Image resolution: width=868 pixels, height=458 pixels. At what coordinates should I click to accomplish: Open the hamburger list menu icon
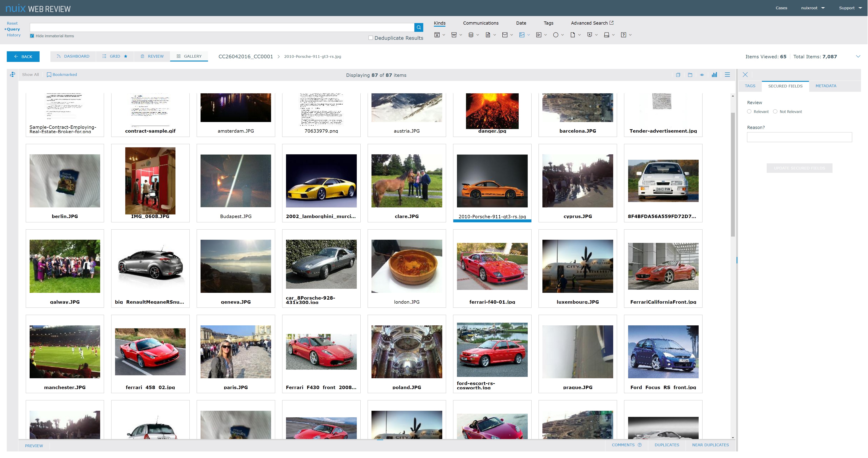click(727, 75)
